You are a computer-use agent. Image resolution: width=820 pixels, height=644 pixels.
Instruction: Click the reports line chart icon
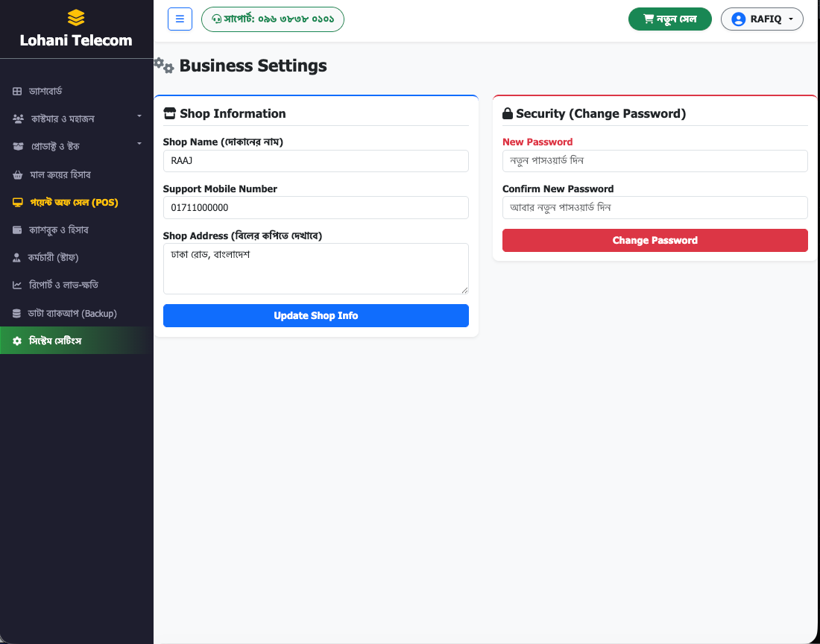pos(17,285)
